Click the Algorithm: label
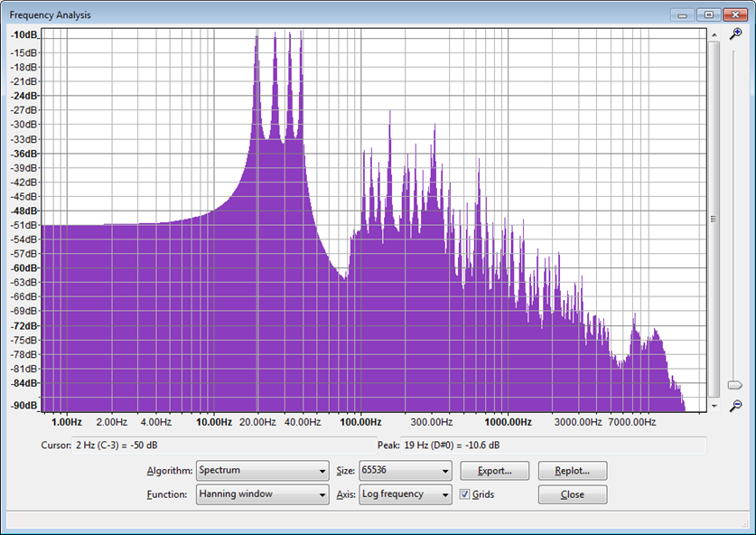The height and width of the screenshot is (535, 756). 170,471
